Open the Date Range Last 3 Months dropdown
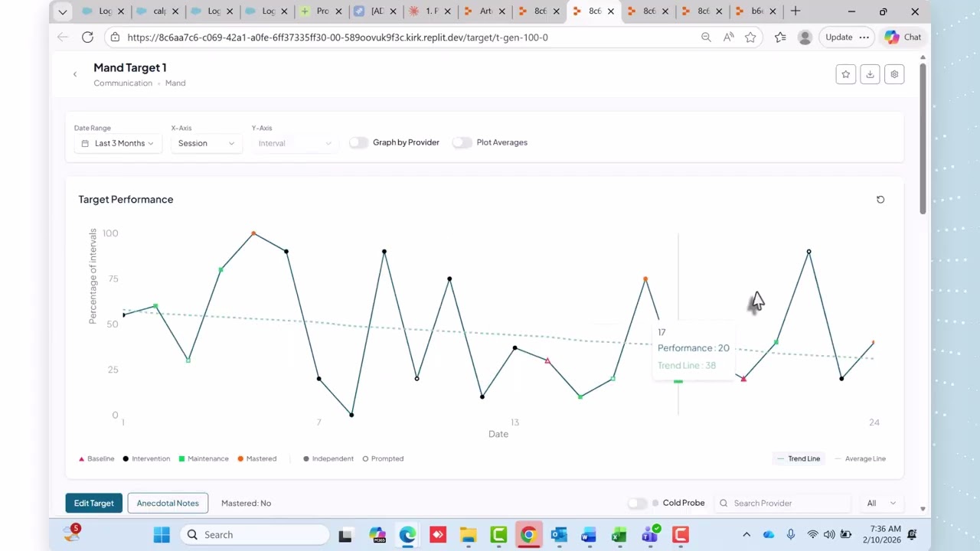980x551 pixels. 118,143
